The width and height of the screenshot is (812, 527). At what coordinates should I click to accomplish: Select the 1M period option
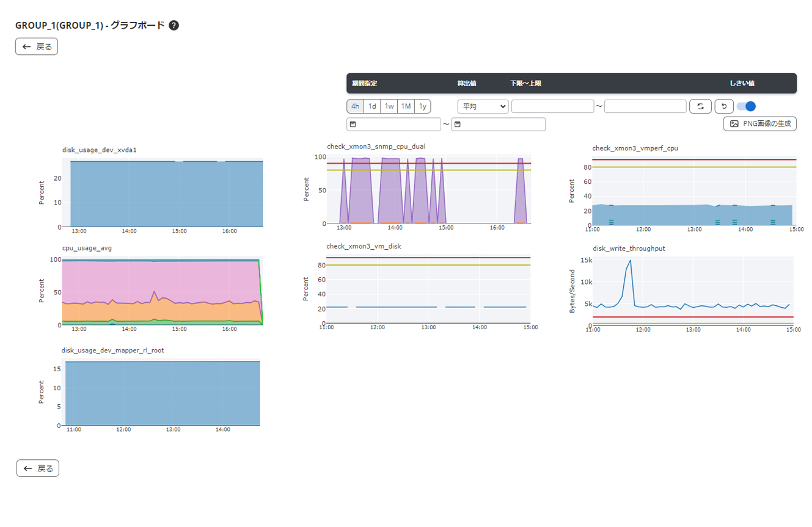(x=406, y=106)
